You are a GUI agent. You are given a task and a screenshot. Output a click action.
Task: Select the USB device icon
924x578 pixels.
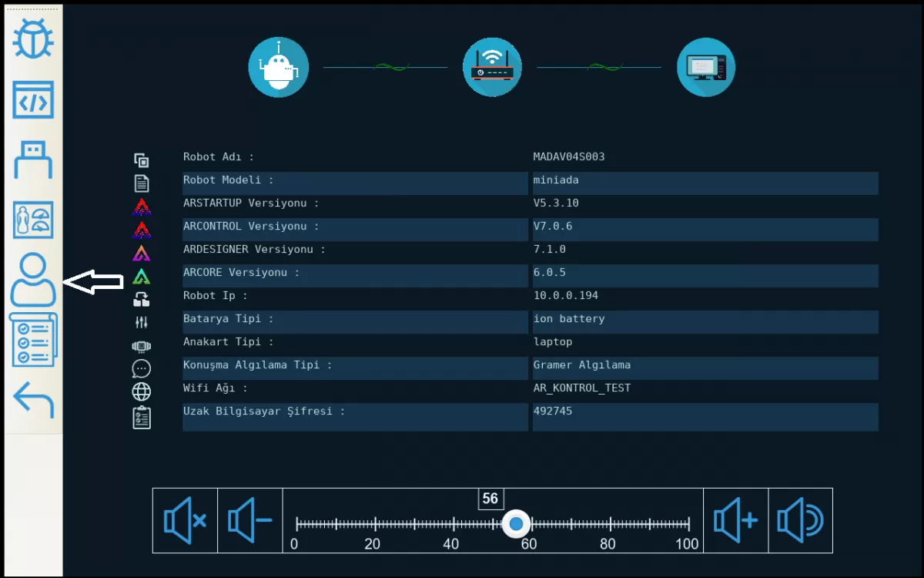[33, 160]
